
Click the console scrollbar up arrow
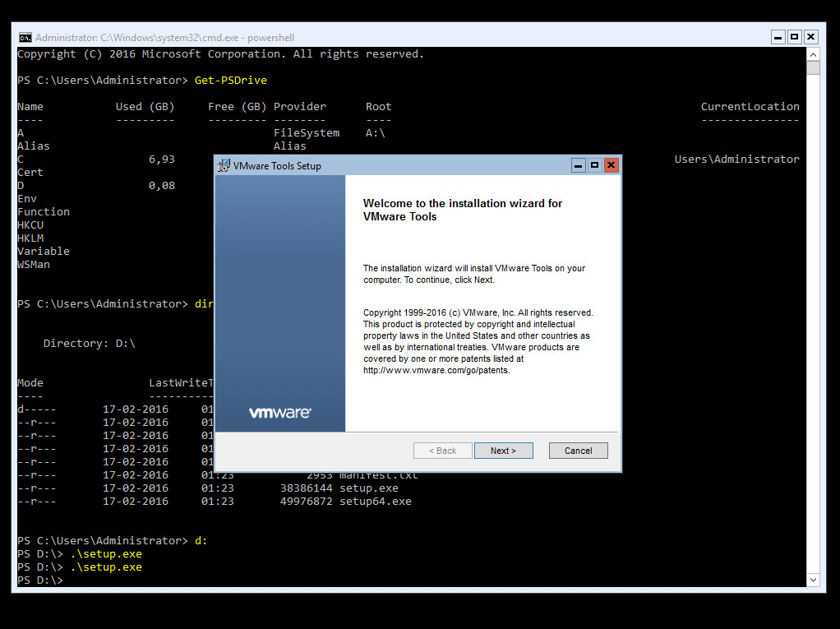click(813, 54)
